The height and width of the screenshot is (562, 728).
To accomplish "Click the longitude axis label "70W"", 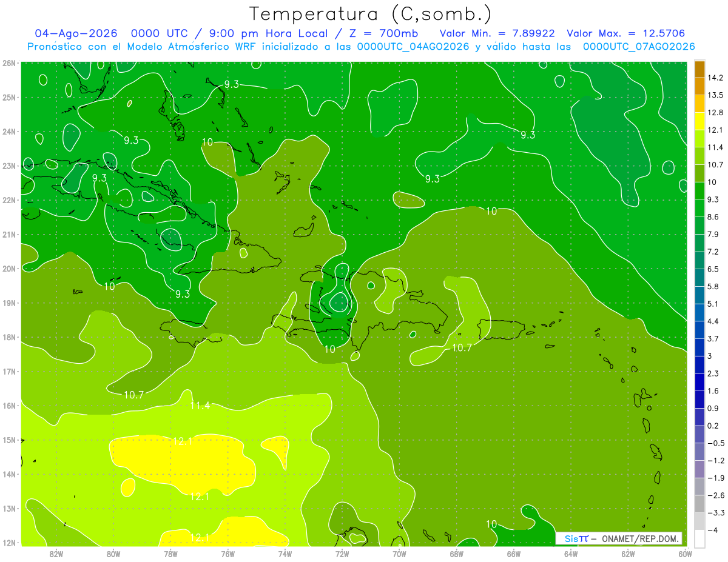I will point(399,553).
